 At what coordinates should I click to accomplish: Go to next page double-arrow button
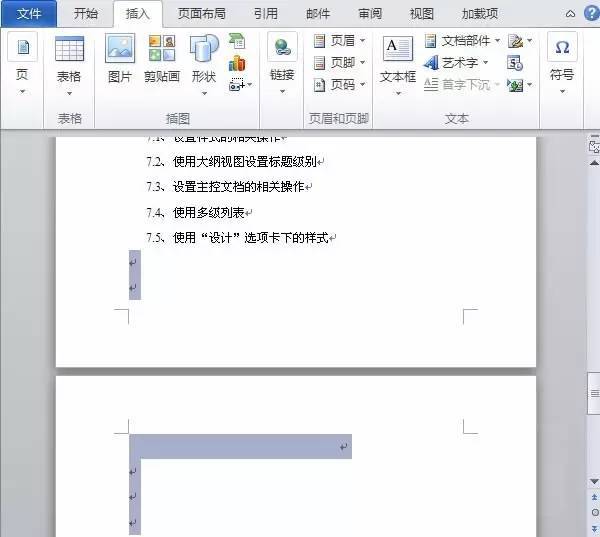tap(595, 529)
